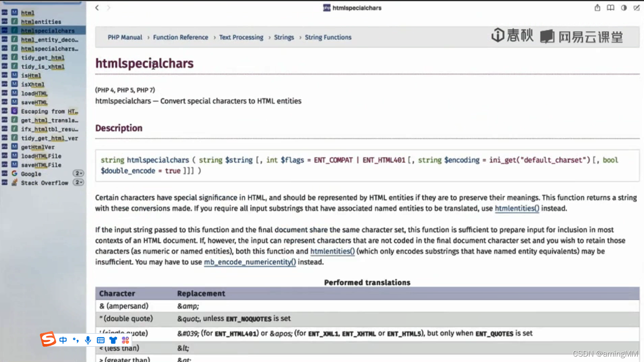Click the Replacement column header
Image resolution: width=644 pixels, height=362 pixels.
click(201, 293)
